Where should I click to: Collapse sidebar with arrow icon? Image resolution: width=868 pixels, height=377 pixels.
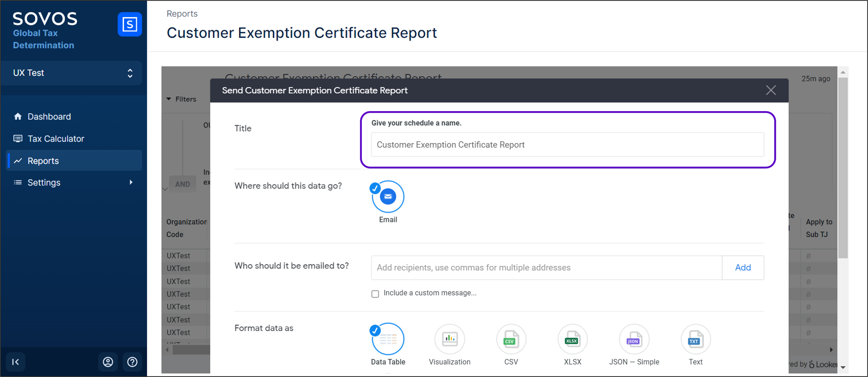tap(16, 362)
